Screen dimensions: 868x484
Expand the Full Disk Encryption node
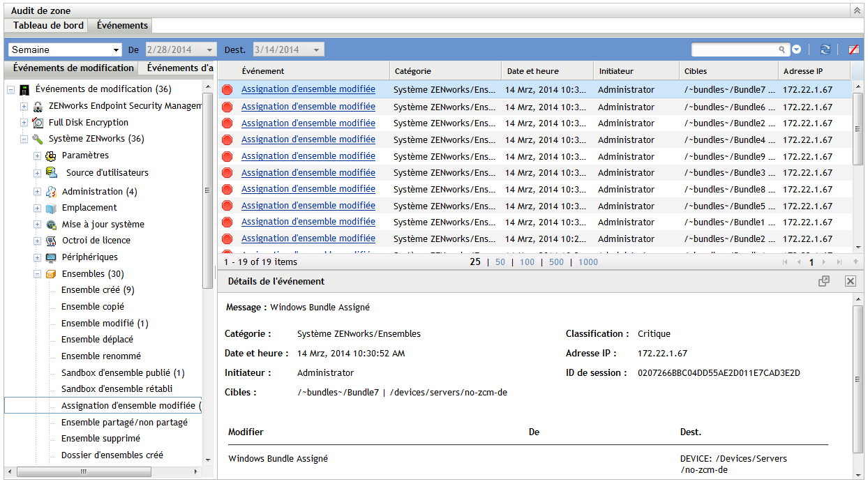[24, 123]
